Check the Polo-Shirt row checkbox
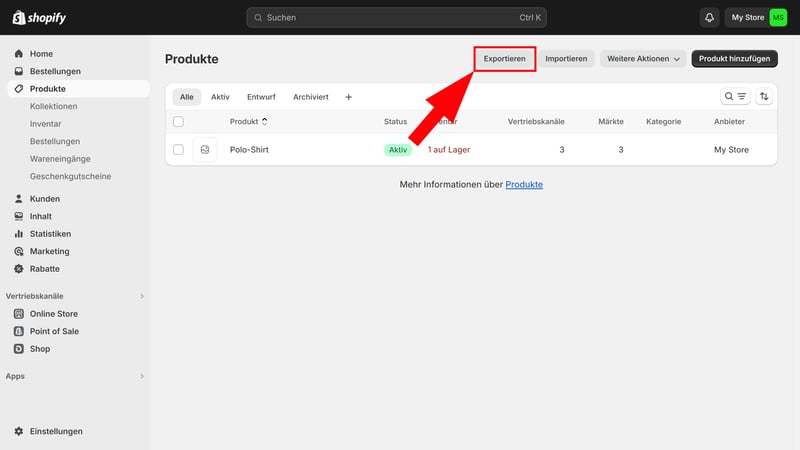This screenshot has width=800, height=450. 178,149
